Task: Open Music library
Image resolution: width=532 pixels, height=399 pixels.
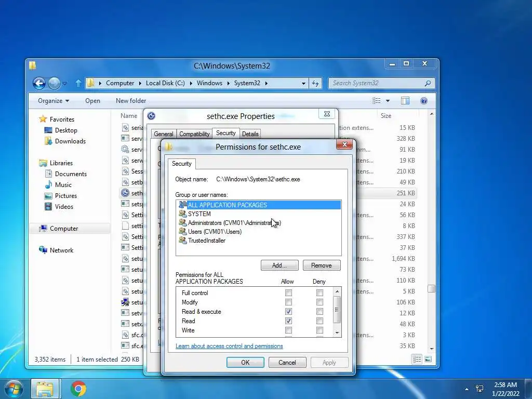Action: click(63, 184)
